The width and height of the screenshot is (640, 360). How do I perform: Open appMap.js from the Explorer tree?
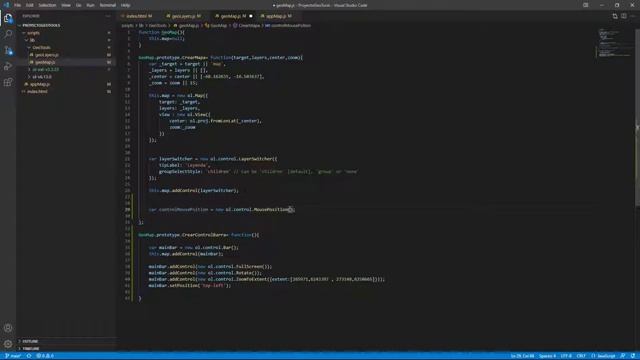[40, 84]
